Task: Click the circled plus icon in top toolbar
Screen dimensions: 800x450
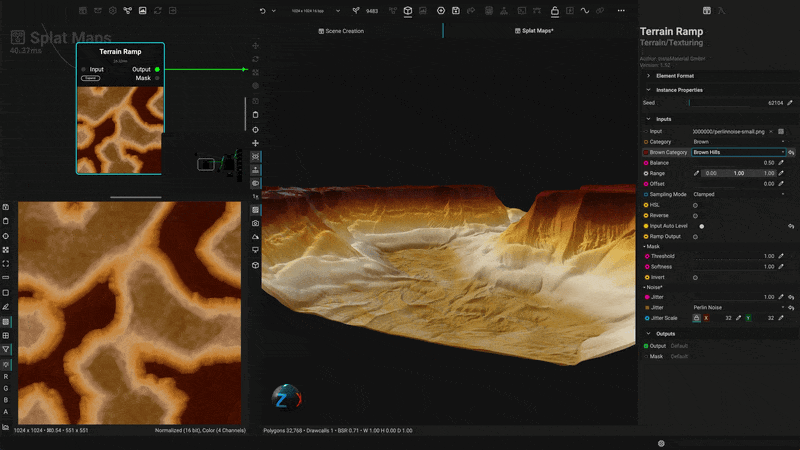Action: click(441, 11)
